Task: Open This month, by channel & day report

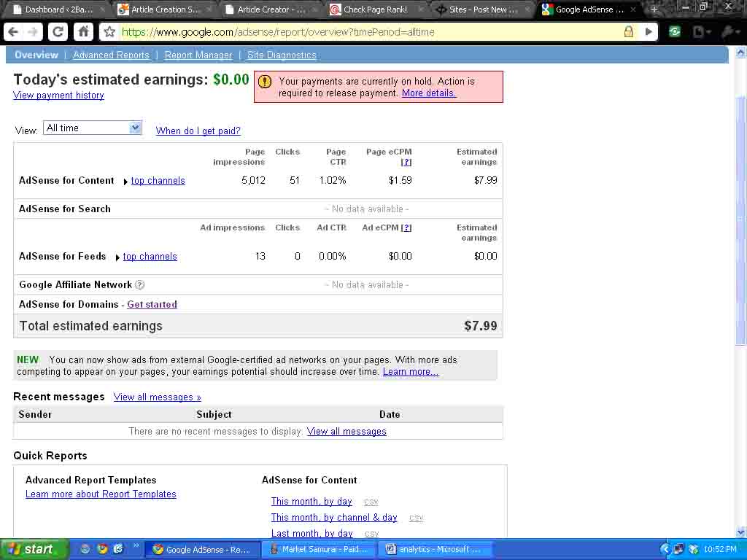Action: 334,517
